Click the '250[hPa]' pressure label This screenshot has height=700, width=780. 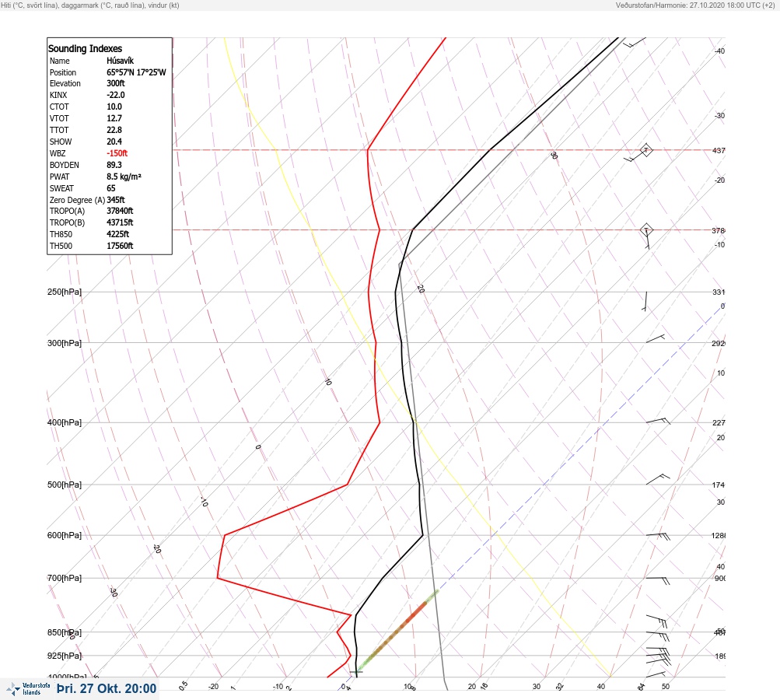pyautogui.click(x=65, y=292)
